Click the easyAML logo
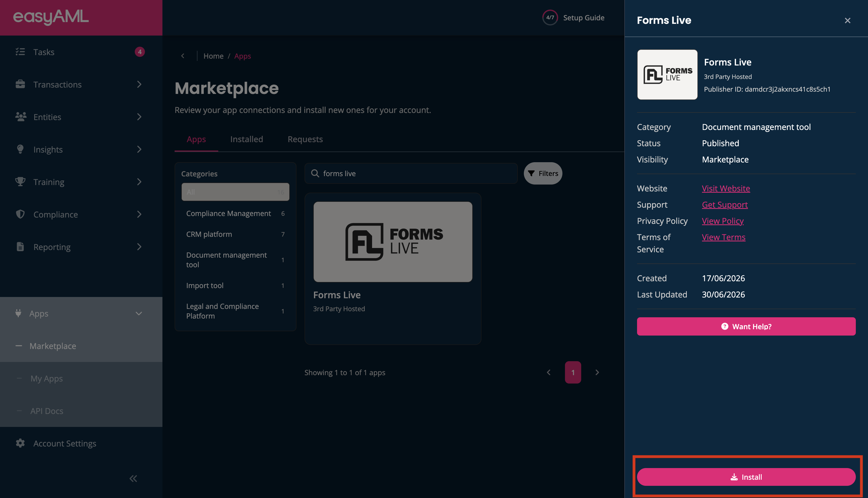Screen dimensions: 868x498 click(51, 17)
